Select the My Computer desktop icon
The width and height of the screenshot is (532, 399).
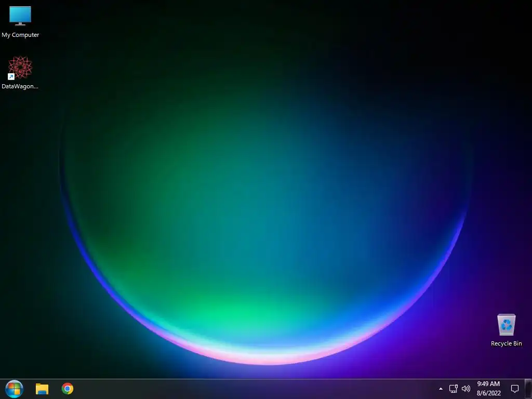point(20,22)
